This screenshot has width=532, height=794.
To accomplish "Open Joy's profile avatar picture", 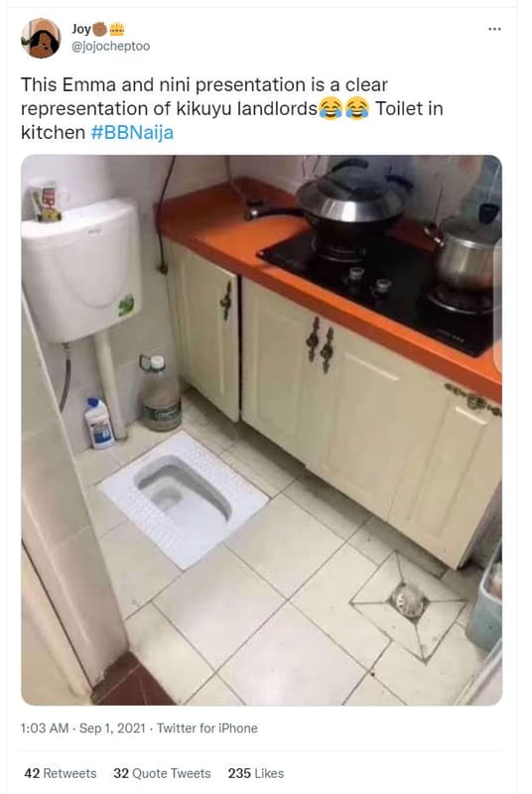I will click(x=41, y=39).
